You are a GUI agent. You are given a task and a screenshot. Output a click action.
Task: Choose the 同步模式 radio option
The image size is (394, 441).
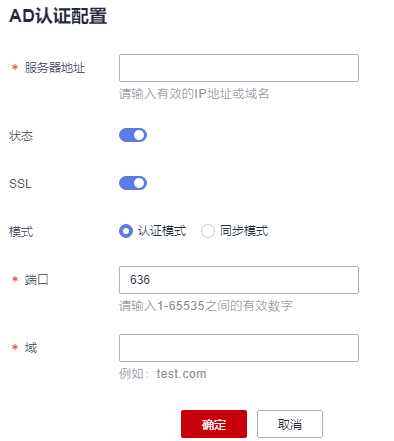click(208, 231)
